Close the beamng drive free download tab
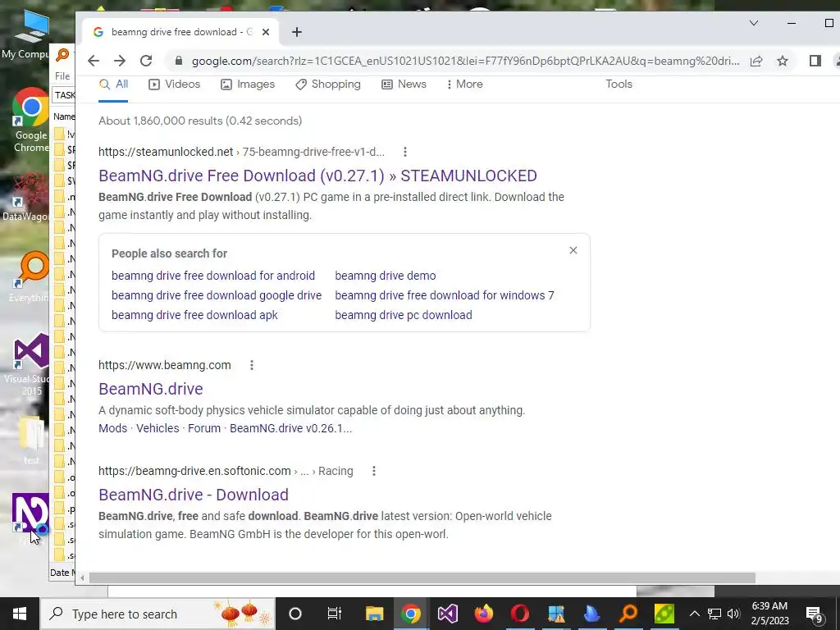Image resolution: width=840 pixels, height=630 pixels. pyautogui.click(x=265, y=32)
